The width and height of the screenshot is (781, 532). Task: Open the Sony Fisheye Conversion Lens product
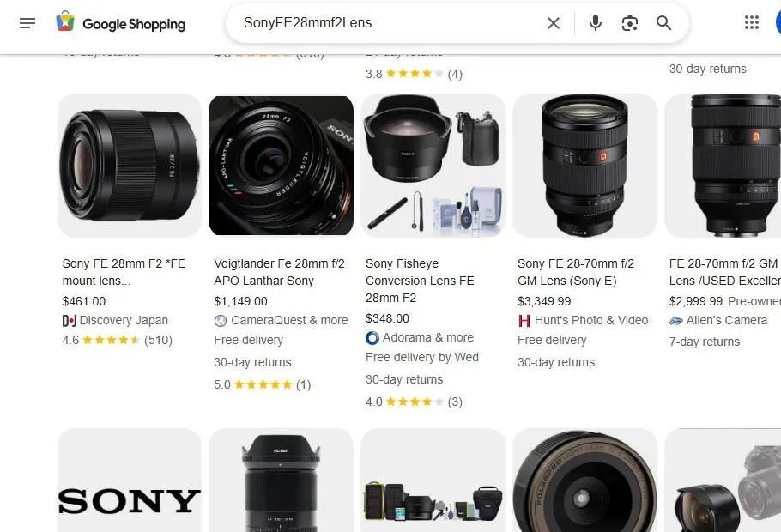click(x=420, y=281)
